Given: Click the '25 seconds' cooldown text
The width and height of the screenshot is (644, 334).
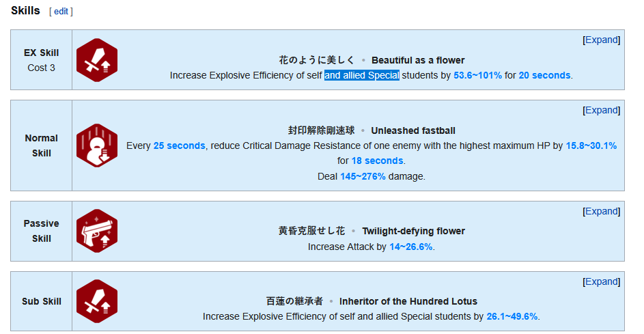Looking at the screenshot, I should click(x=179, y=145).
